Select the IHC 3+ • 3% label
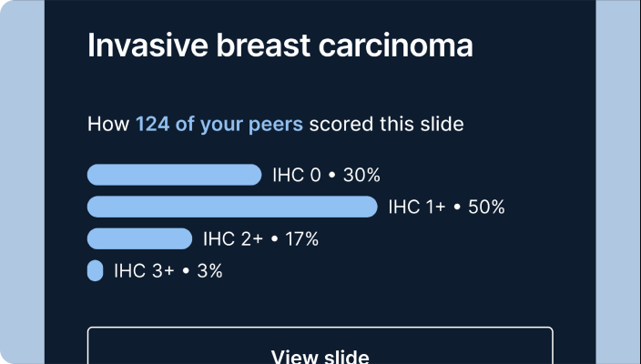Image resolution: width=641 pixels, height=364 pixels. click(x=168, y=271)
